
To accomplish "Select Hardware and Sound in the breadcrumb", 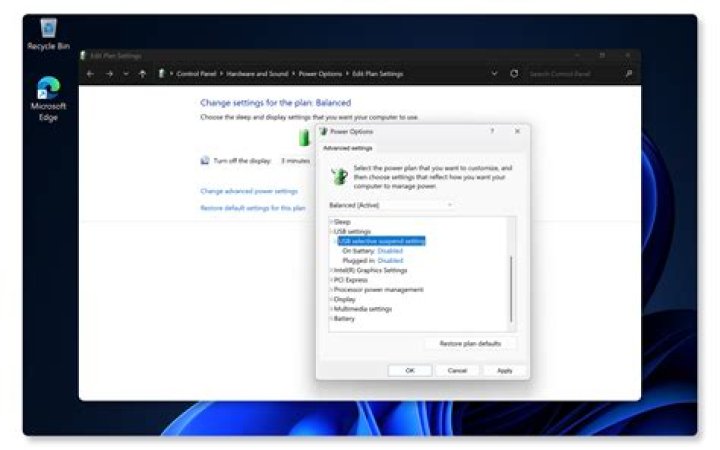I will click(257, 74).
